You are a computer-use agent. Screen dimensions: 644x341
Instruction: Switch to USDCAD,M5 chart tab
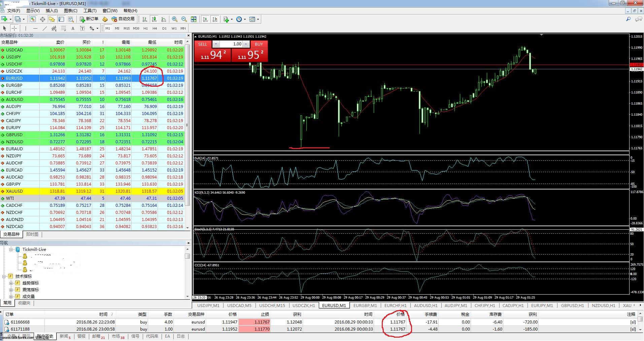[239, 306]
